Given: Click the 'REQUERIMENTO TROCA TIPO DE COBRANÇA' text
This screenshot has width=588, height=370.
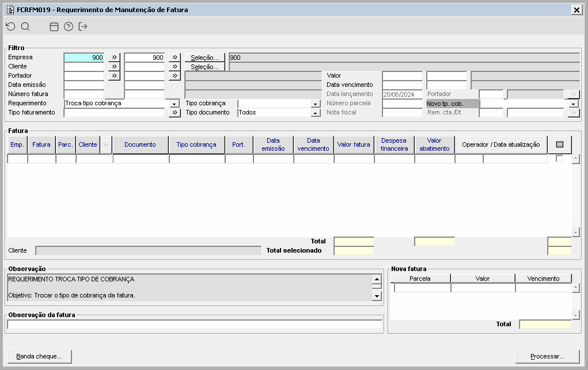Looking at the screenshot, I should pos(71,279).
